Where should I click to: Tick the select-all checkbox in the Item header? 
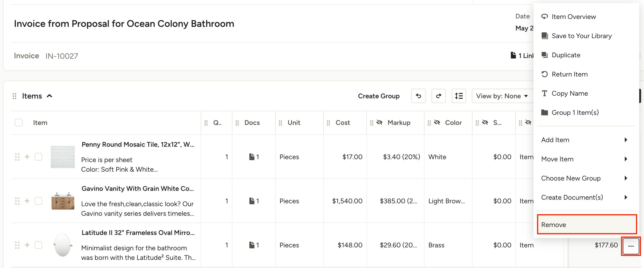tap(19, 122)
